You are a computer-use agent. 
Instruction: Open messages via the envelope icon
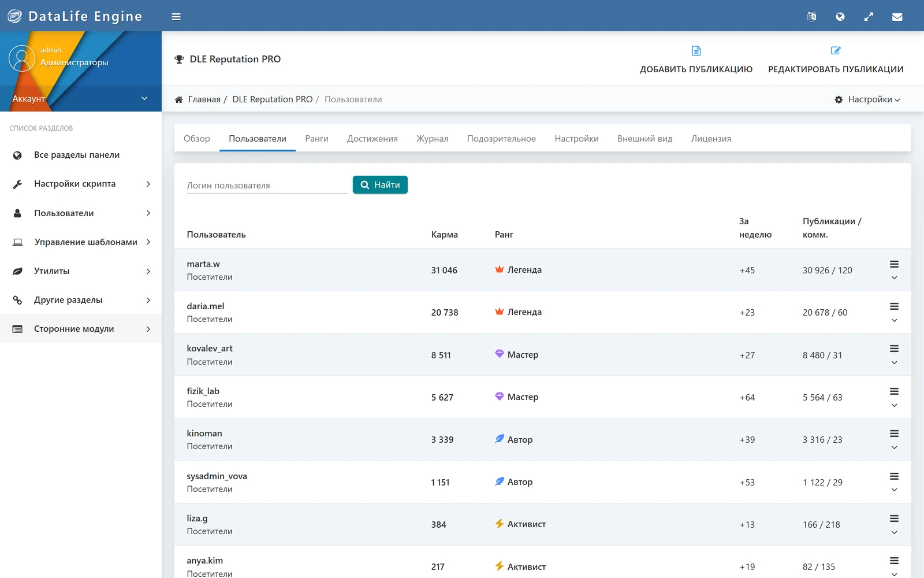click(x=897, y=17)
